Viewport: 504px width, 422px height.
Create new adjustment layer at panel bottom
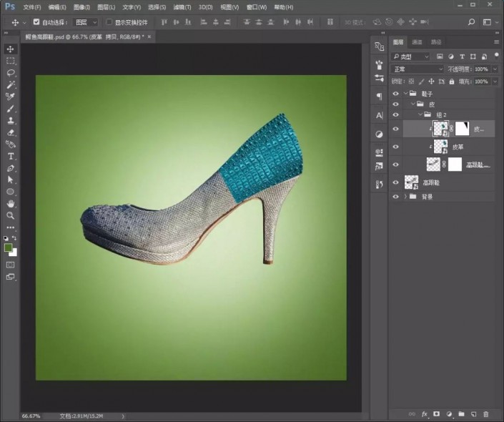pos(449,414)
